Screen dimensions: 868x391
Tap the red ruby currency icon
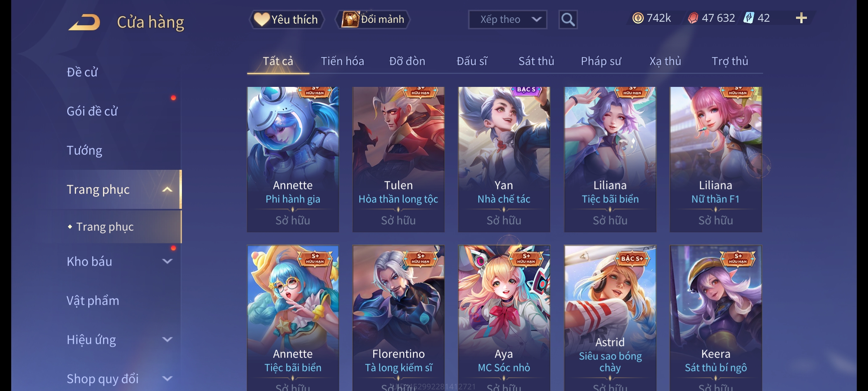coord(693,18)
